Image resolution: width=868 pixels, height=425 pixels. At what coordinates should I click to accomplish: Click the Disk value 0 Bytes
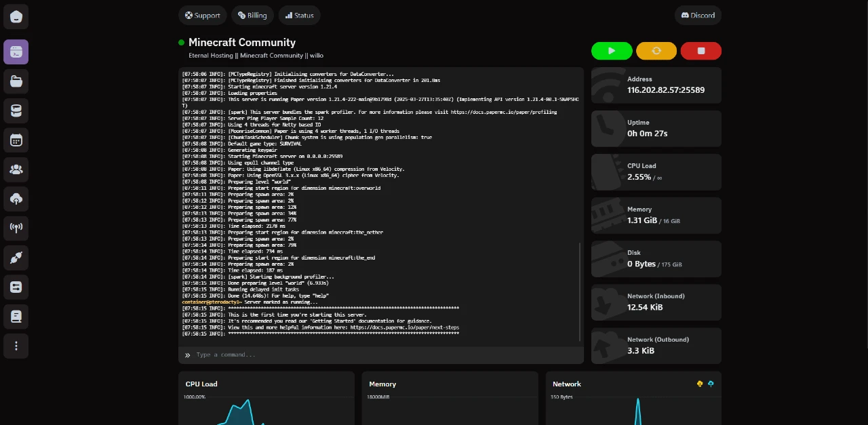[642, 264]
